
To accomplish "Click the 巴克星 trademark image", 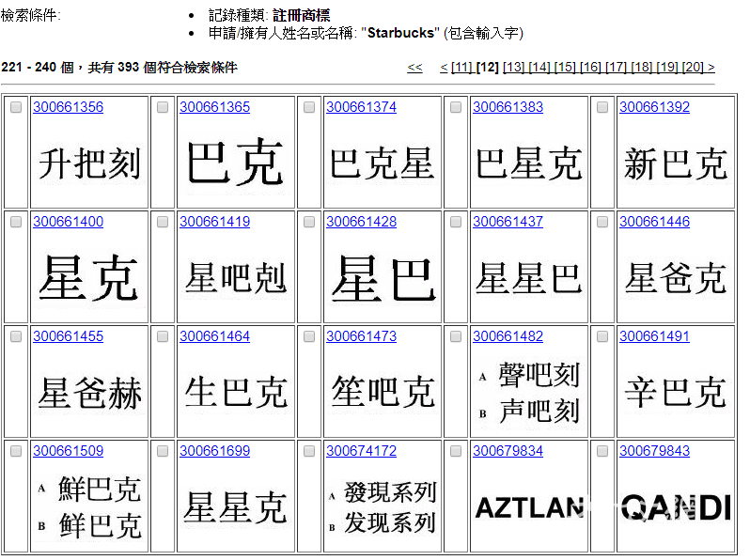I will coord(383,163).
